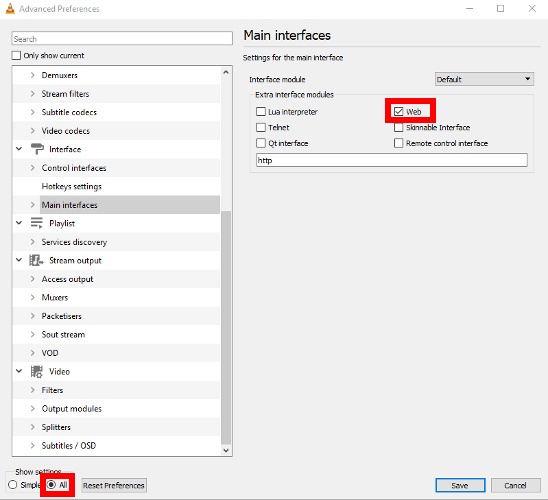The image size is (548, 500).
Task: Select the Demuxers tree item
Action: click(59, 75)
